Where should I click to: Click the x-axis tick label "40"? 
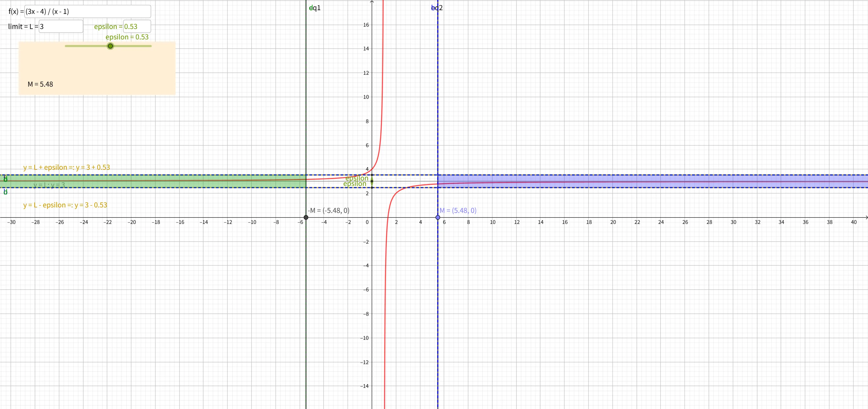click(854, 222)
